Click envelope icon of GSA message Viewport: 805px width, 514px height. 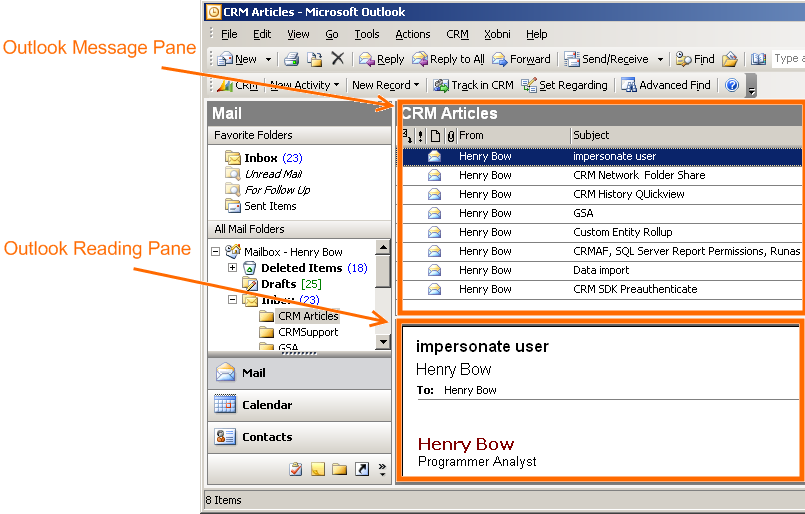click(434, 213)
